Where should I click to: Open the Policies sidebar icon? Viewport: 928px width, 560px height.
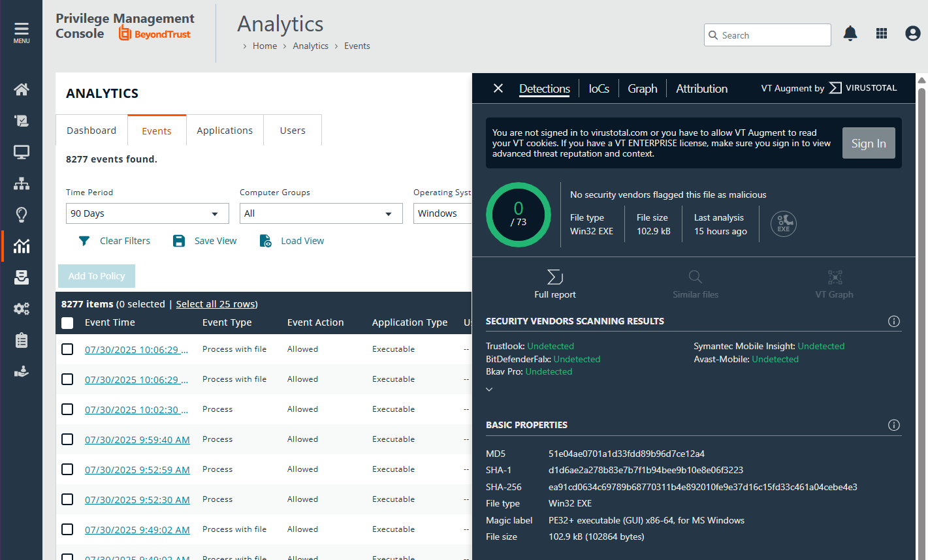coord(22,121)
